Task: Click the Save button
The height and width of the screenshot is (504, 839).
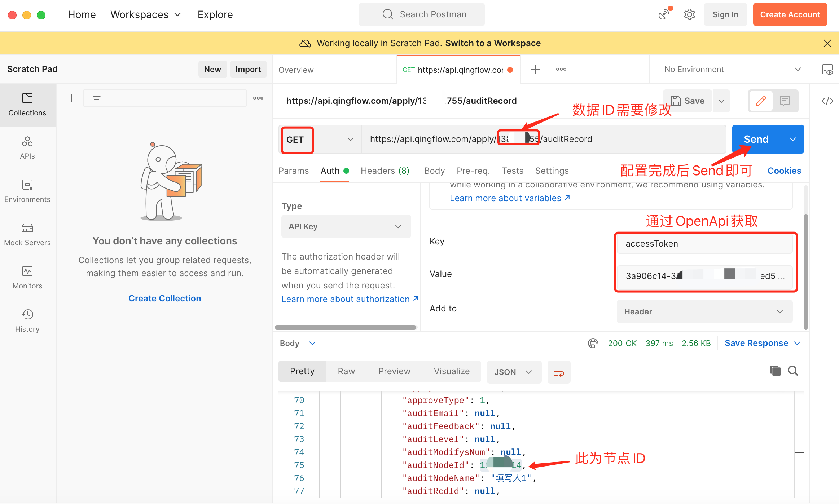Action: 688,101
